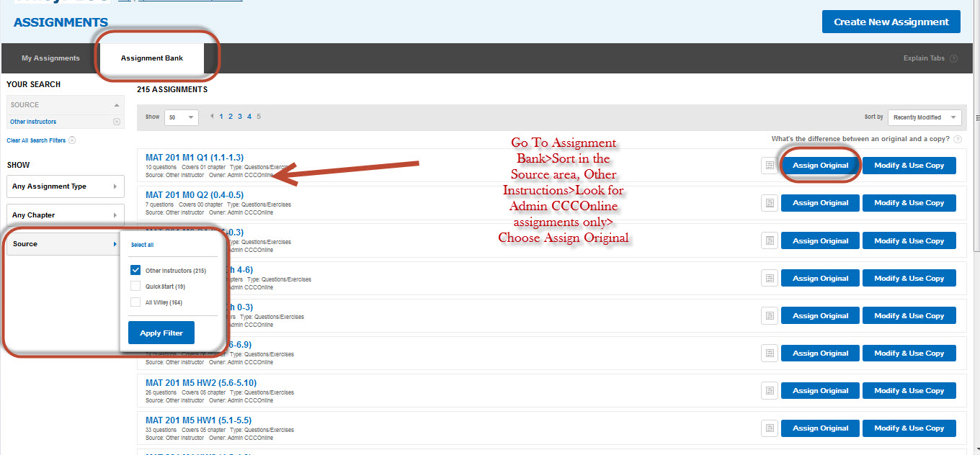980x455 pixels.
Task: Assign Original for assignment ending in 0.3)
Action: tap(820, 240)
